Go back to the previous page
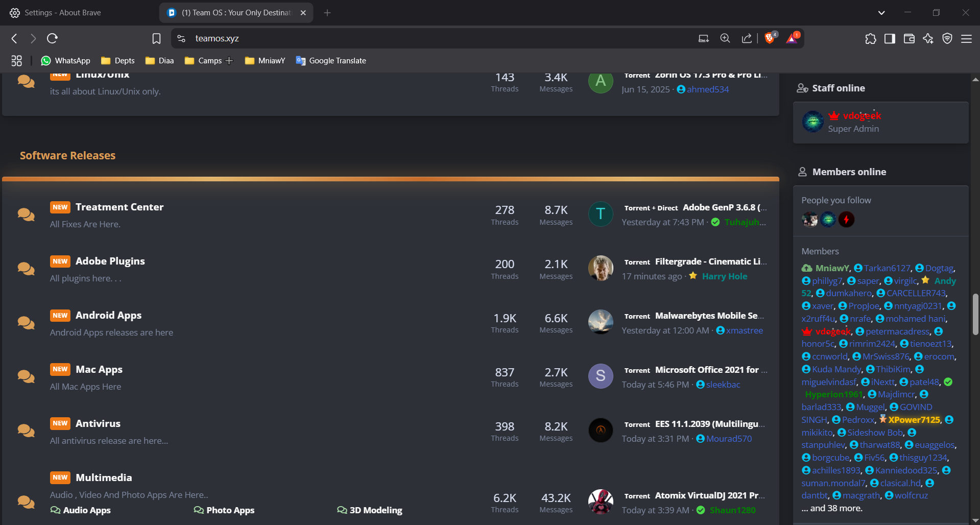980x525 pixels. (14, 38)
